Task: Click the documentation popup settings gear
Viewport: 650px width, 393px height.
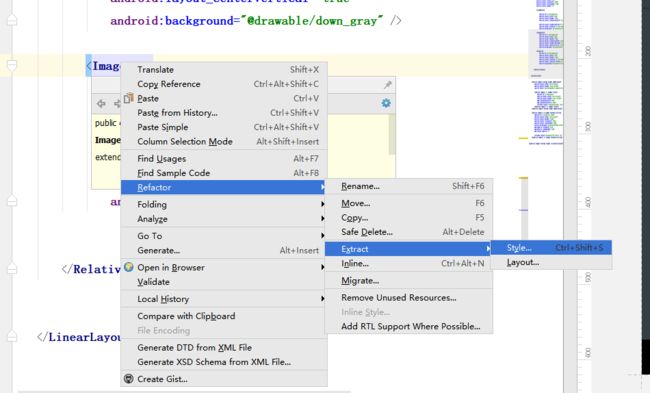Action: [386, 103]
